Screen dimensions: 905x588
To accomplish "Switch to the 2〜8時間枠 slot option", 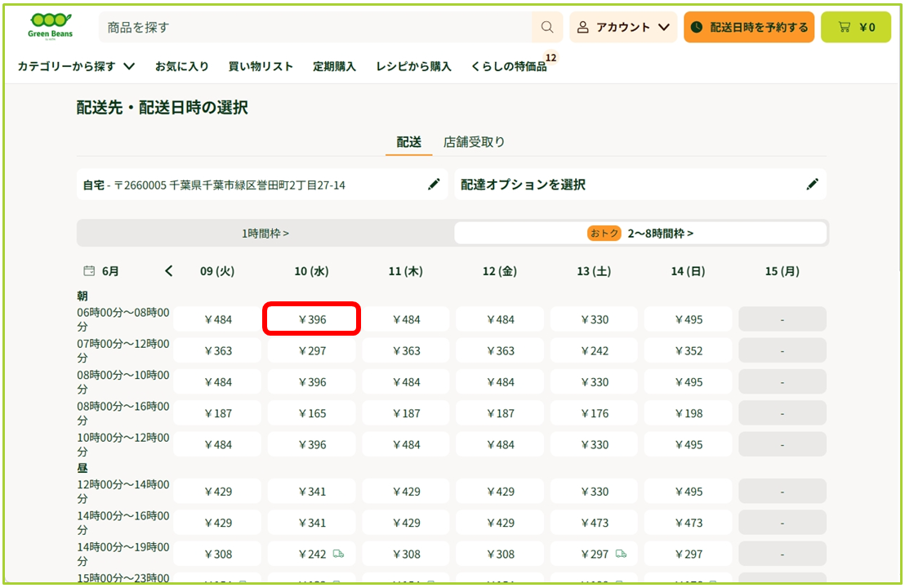I will 640,233.
